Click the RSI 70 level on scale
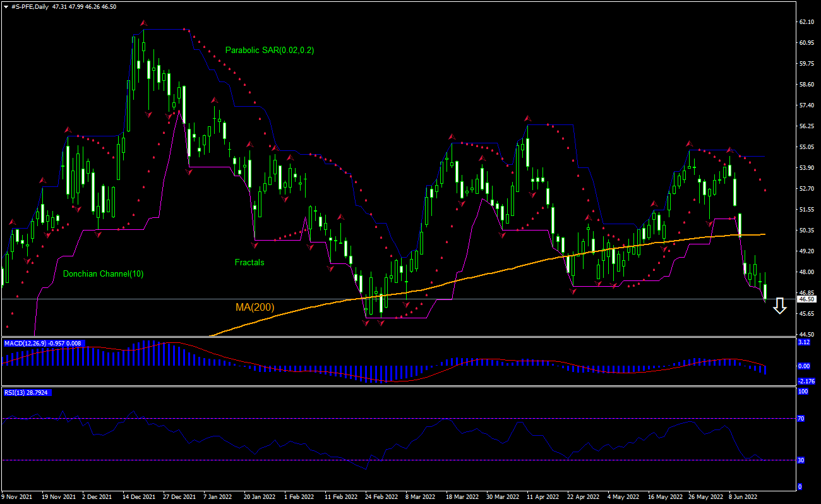Viewport: 821px width, 504px height. tap(801, 419)
